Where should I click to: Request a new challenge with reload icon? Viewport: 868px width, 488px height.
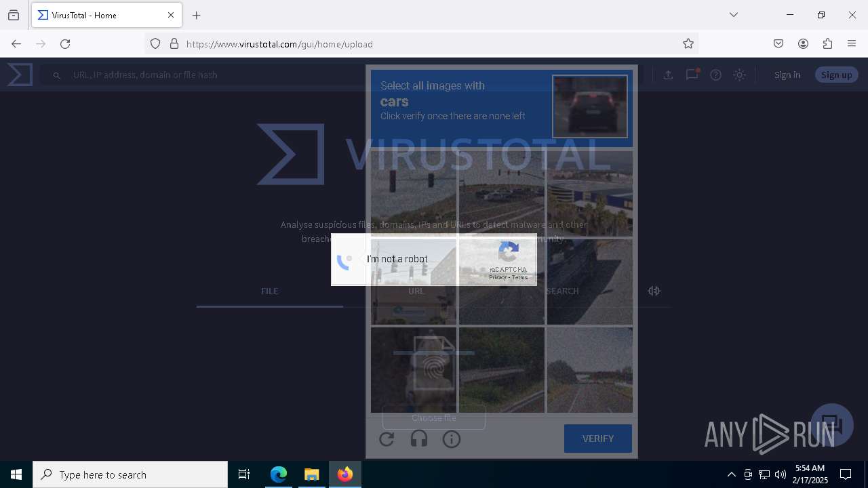[387, 439]
